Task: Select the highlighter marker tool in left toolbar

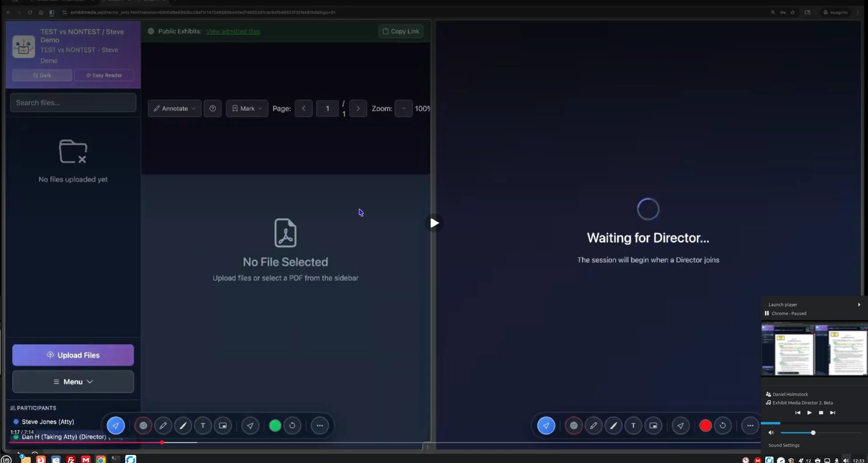Action: [183, 426]
